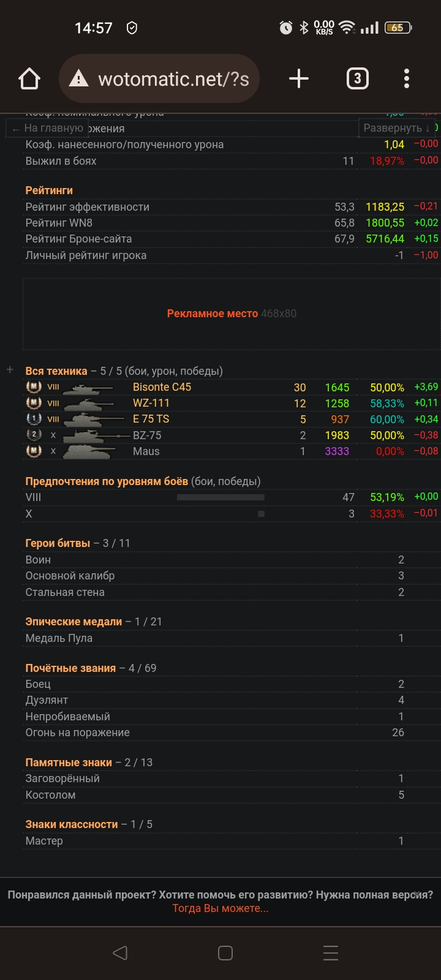The image size is (441, 980).
Task: Open the "Тогда Вы можете..." link
Action: point(221,908)
